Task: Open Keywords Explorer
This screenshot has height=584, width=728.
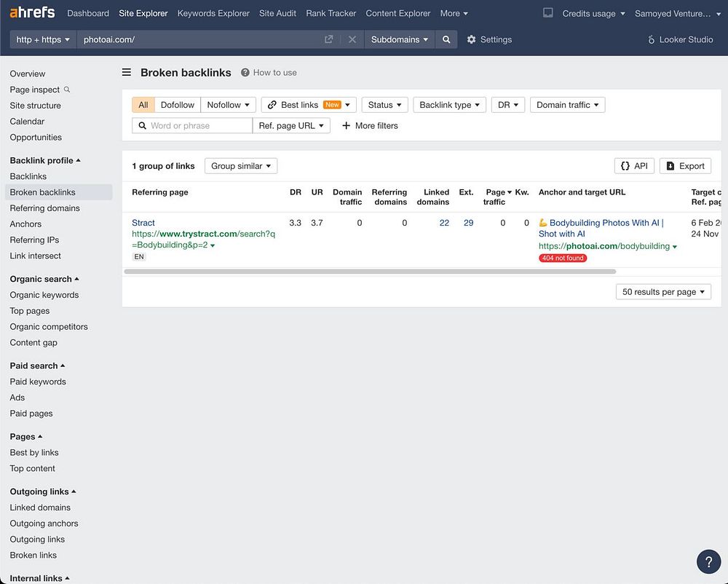Action: (213, 13)
